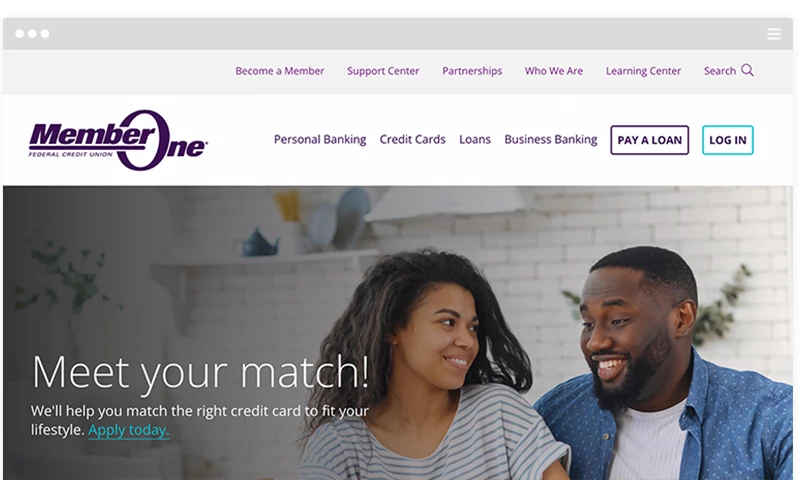Click the Search text link
800x480 pixels.
720,71
